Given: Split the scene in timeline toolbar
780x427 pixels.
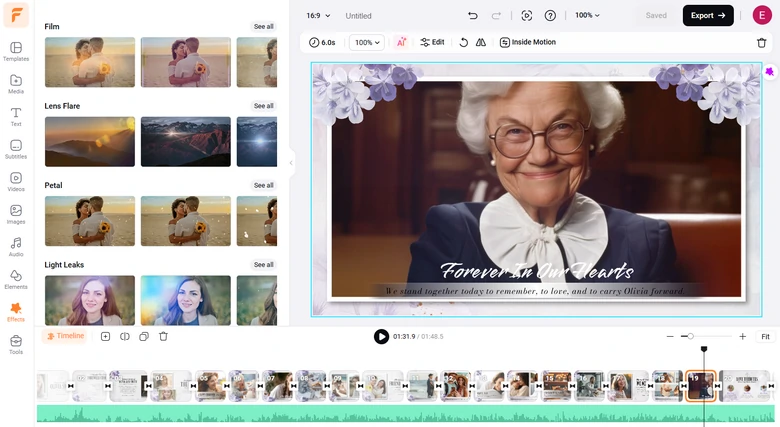Looking at the screenshot, I should tap(125, 337).
